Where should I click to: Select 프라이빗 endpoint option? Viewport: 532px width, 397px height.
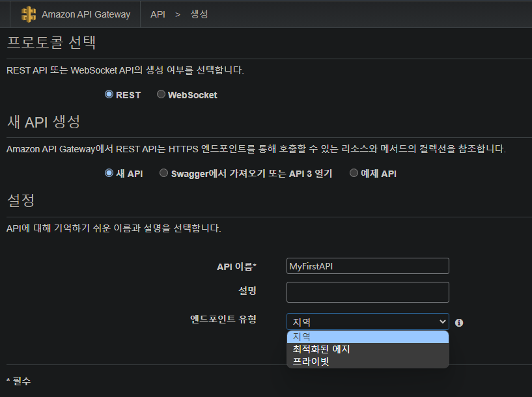click(x=368, y=361)
